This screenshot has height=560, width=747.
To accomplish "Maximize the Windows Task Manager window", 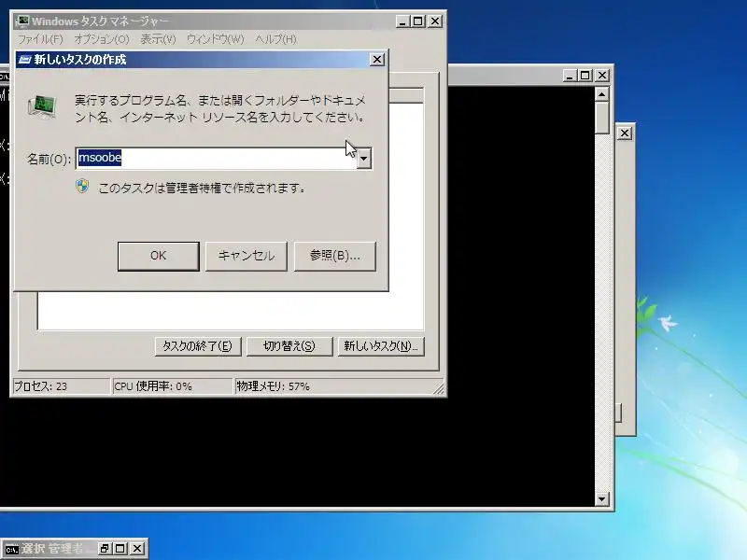I will 417,21.
